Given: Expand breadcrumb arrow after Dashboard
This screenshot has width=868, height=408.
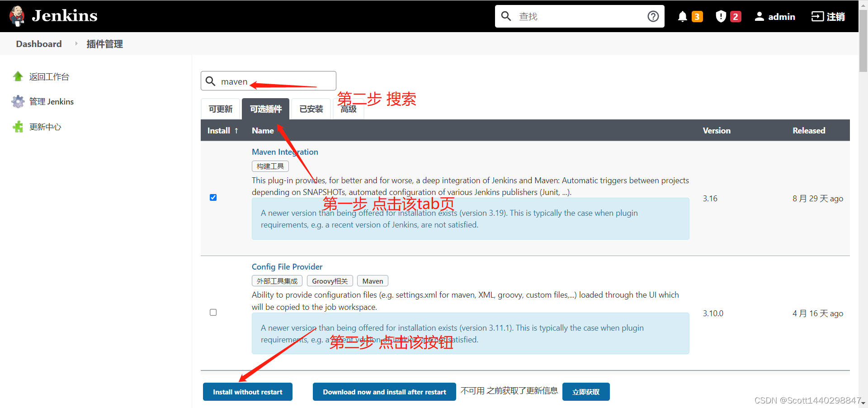Looking at the screenshot, I should tap(76, 44).
